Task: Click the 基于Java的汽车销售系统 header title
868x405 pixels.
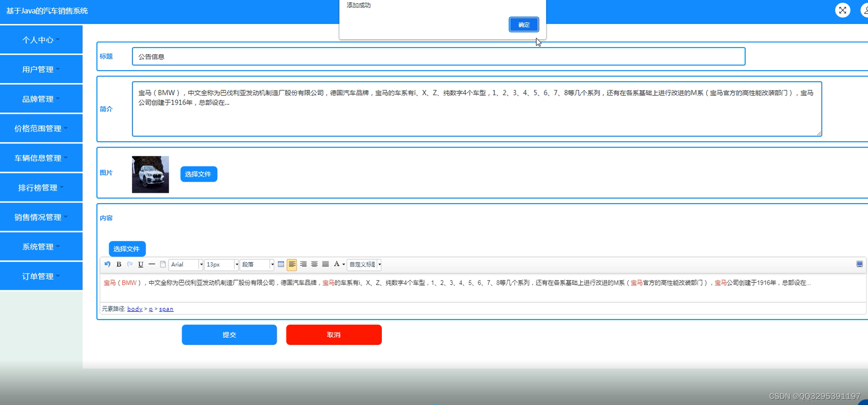Action: point(47,11)
